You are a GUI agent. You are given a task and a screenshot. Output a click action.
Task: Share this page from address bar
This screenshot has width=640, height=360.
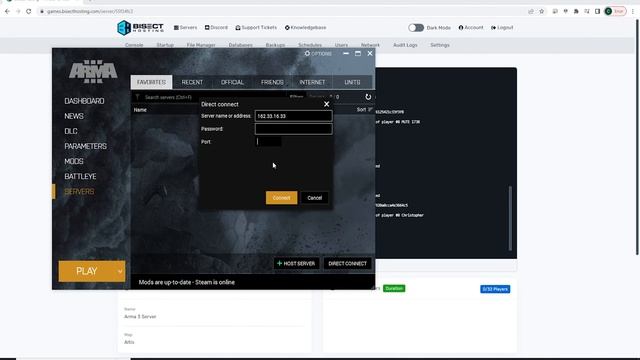click(531, 11)
